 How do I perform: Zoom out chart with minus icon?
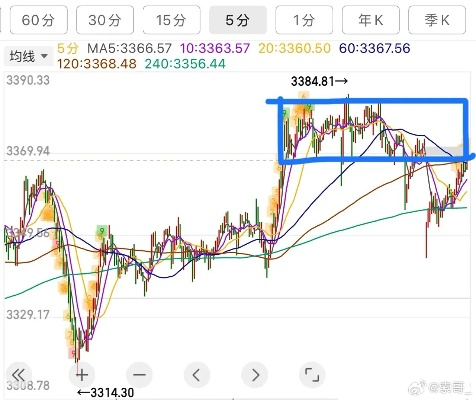tap(139, 375)
